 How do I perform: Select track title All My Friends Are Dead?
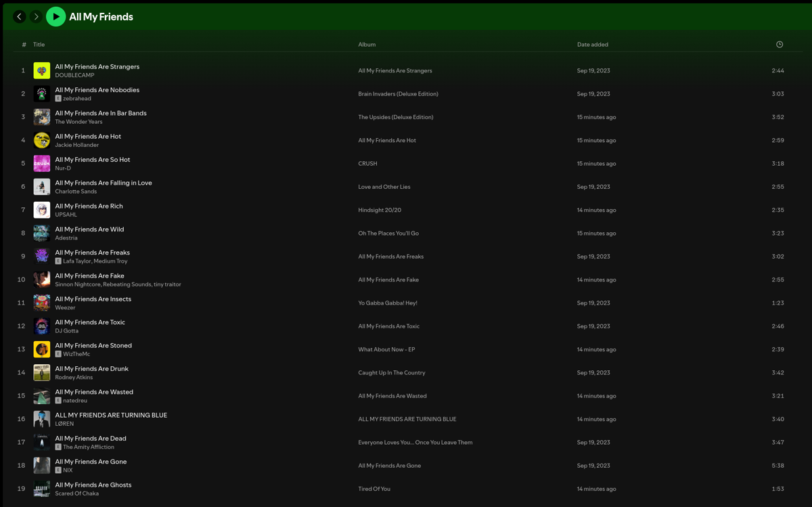pos(91,438)
